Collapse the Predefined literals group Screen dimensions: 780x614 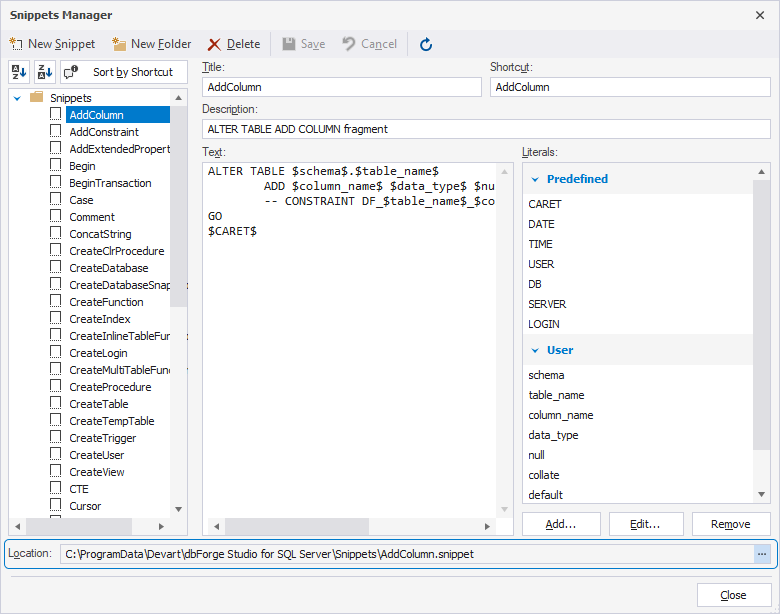(x=535, y=180)
